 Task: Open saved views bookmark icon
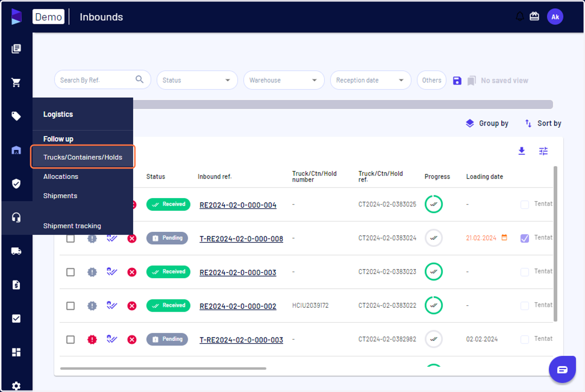(x=471, y=80)
